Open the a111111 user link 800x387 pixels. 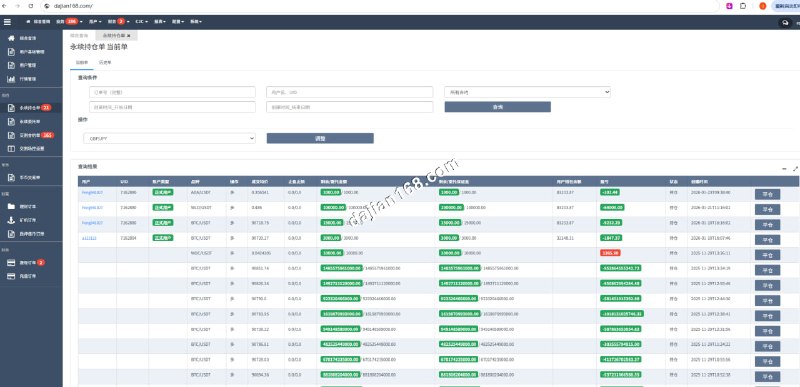click(x=89, y=238)
